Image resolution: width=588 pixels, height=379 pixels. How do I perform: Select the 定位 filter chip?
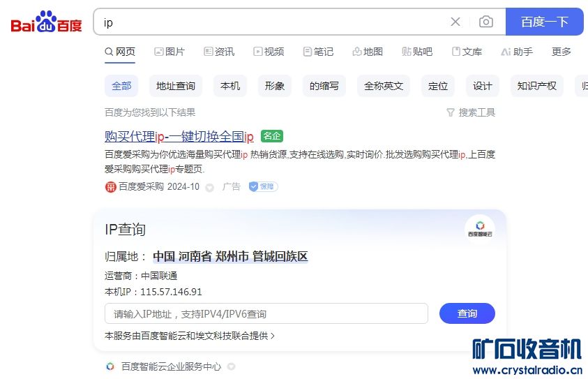[x=438, y=86]
